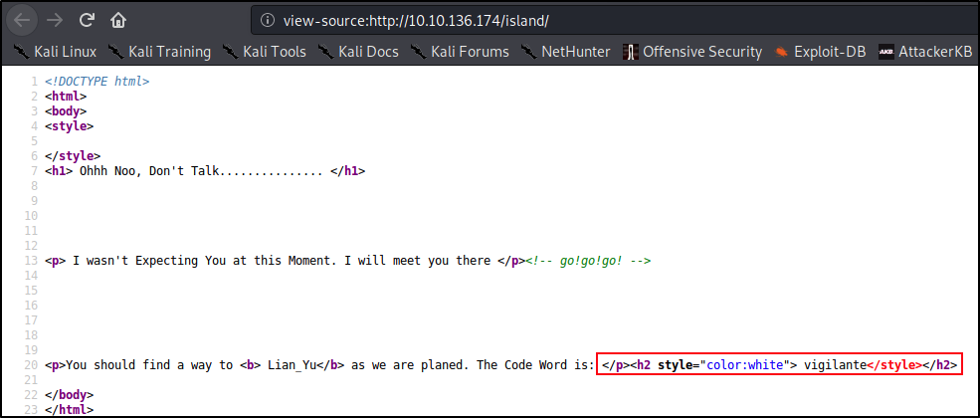
Task: Click the closing html tag on line 23
Action: click(x=69, y=410)
